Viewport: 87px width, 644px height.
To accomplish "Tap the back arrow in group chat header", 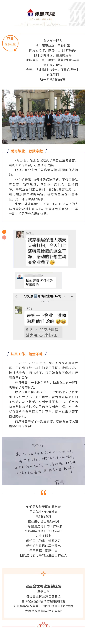I will coord(16,296).
